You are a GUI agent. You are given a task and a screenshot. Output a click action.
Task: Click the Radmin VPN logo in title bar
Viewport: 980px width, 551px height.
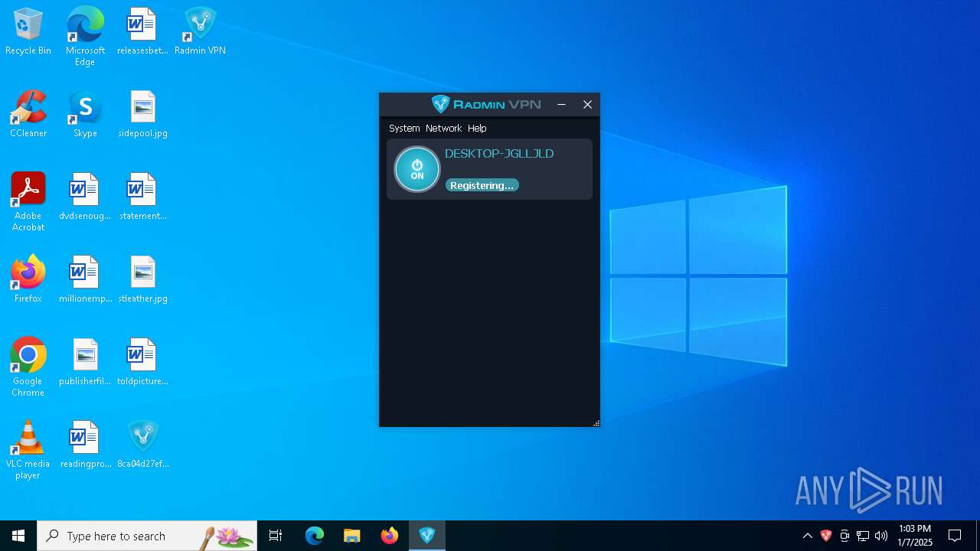[x=486, y=104]
